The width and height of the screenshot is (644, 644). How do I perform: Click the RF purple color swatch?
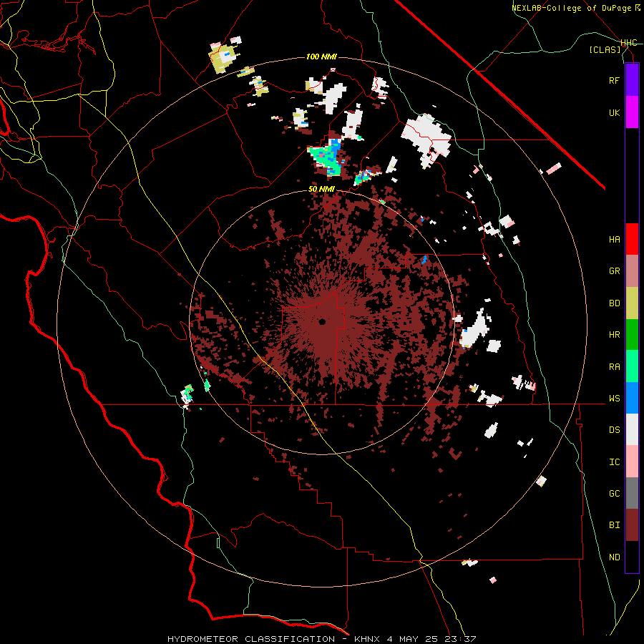632,80
